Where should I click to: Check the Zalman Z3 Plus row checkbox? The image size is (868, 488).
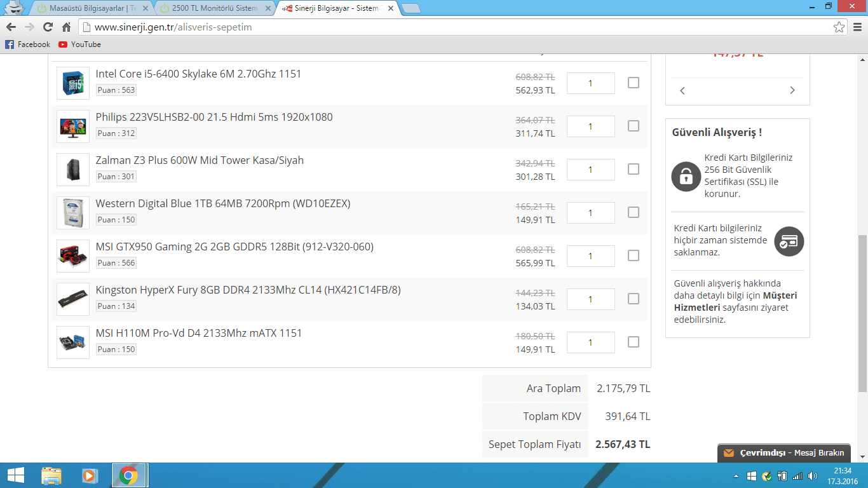point(634,169)
